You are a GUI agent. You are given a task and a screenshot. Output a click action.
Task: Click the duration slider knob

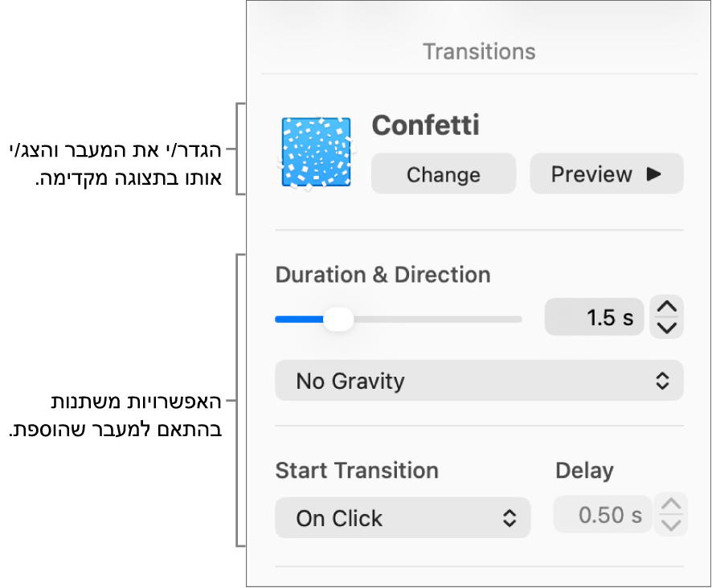338,319
